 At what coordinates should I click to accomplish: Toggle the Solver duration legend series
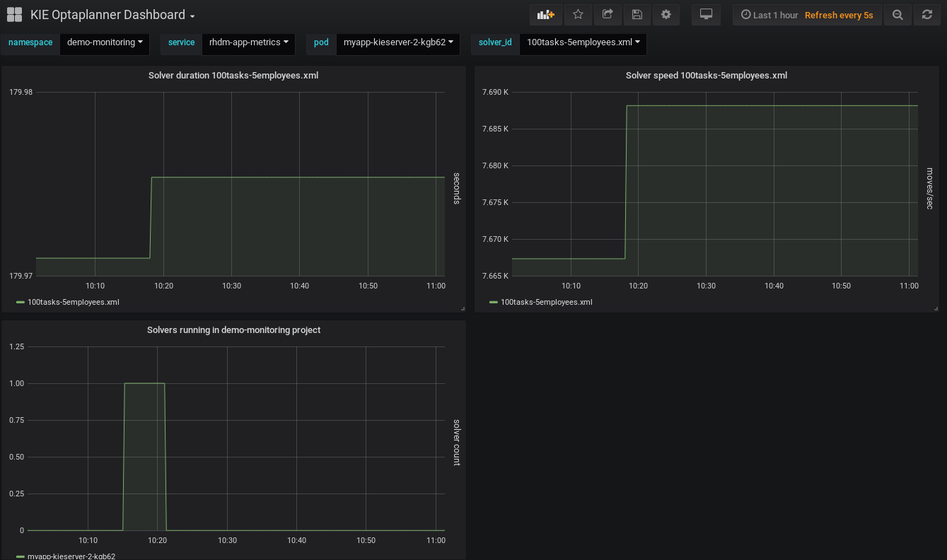click(73, 302)
